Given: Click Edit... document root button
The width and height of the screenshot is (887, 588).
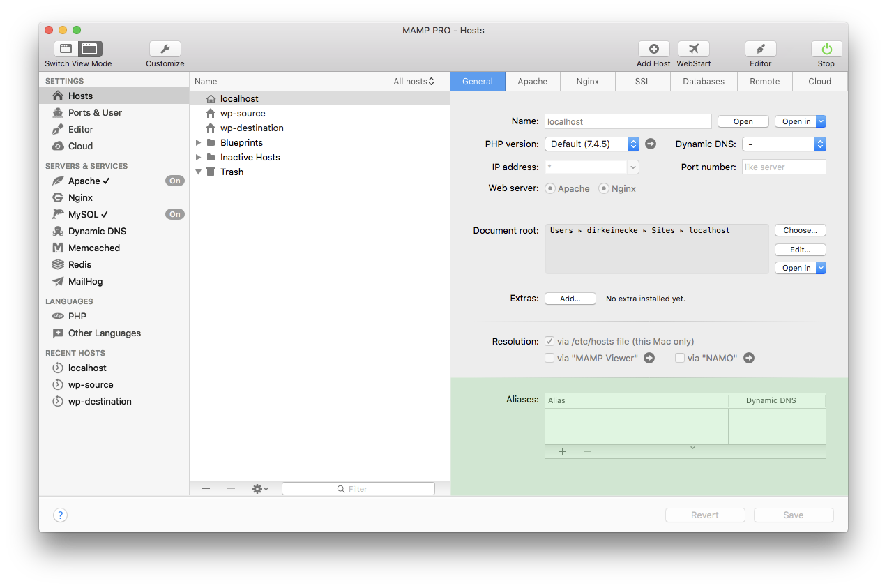Looking at the screenshot, I should click(801, 250).
